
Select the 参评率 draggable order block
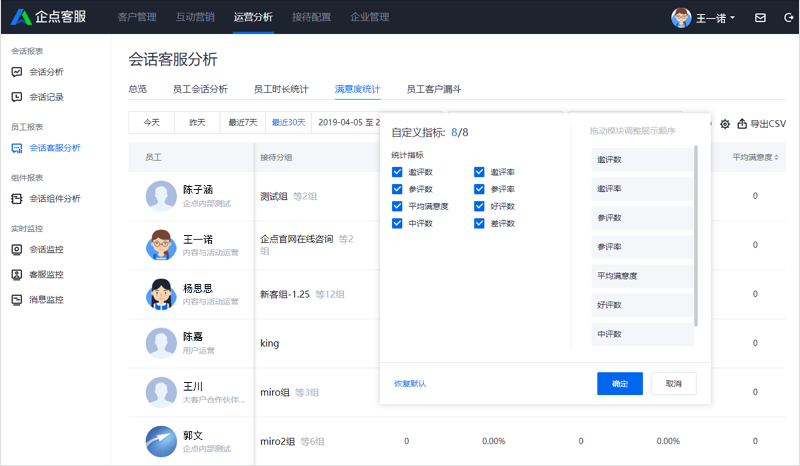(642, 247)
